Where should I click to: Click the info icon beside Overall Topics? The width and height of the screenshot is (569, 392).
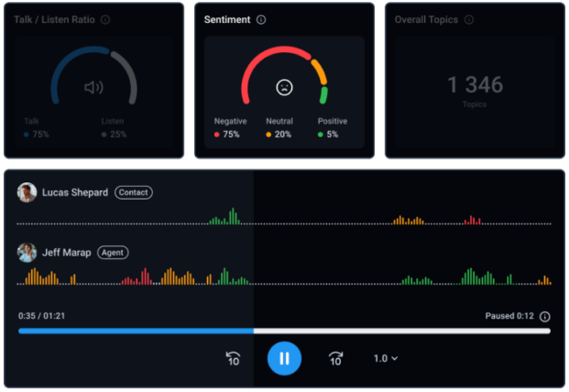click(x=469, y=19)
